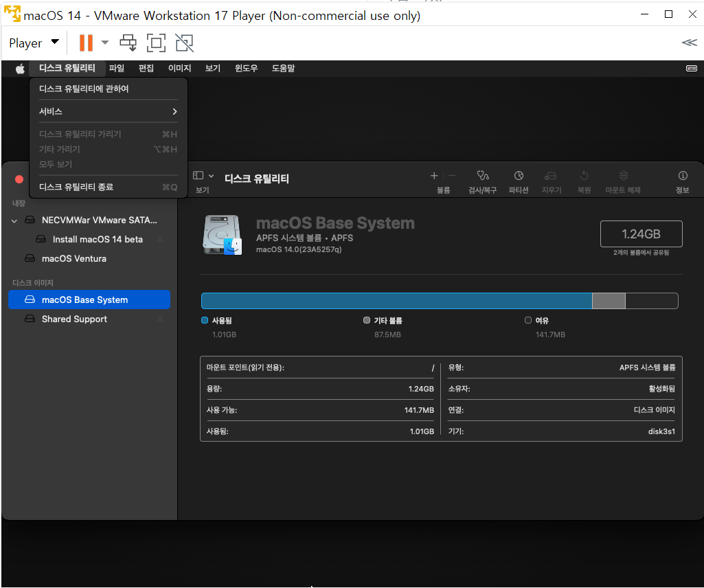
Task: Click the red close window button
Action: click(19, 180)
